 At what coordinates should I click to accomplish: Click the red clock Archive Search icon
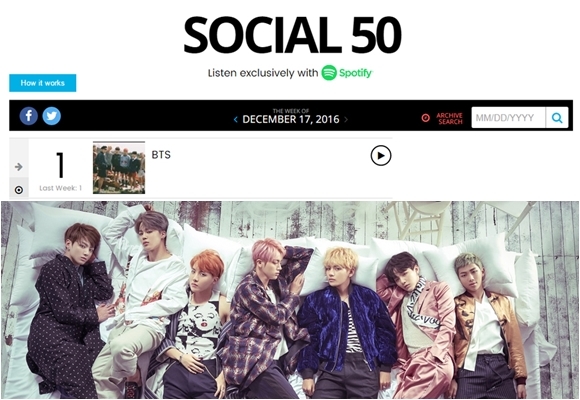click(x=425, y=118)
